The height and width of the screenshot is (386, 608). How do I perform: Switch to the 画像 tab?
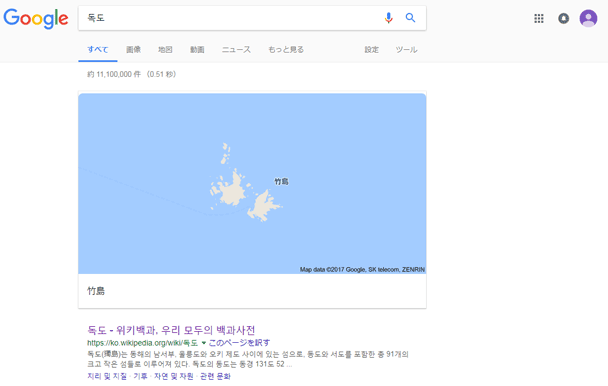point(133,50)
